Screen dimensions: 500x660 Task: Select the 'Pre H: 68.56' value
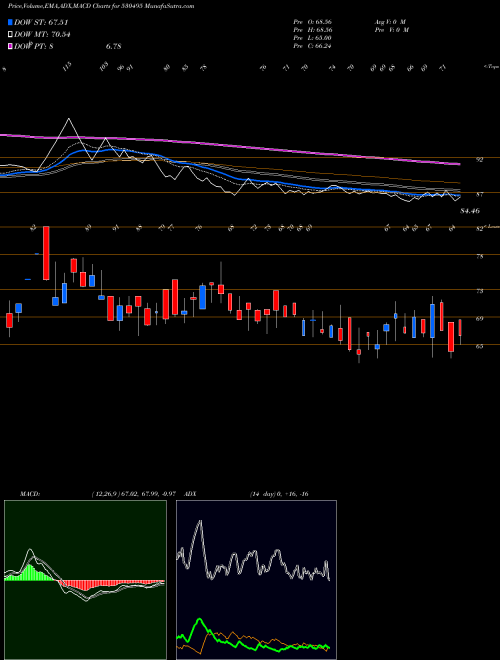312,30
